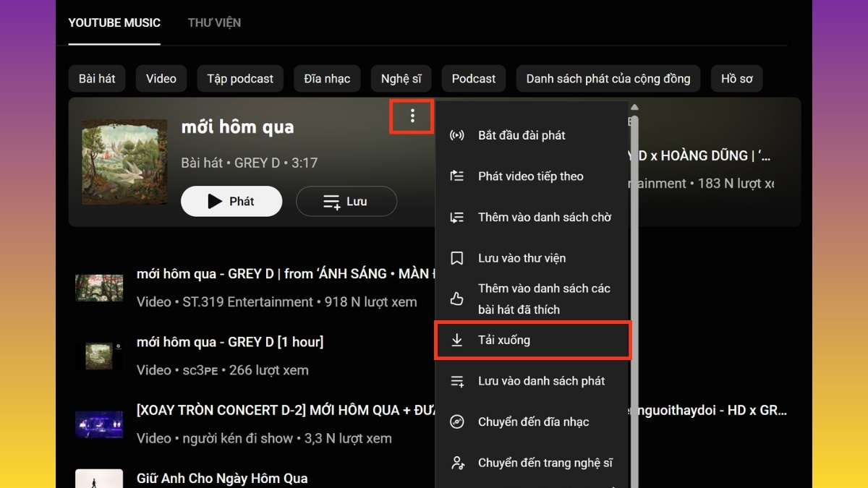Open ST.319 Entertainment video thumbnail
This screenshot has height=488, width=868.
coord(99,287)
